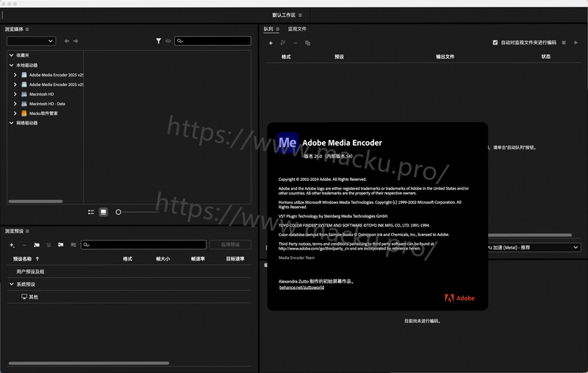Go back in media browser navigation

coord(67,41)
